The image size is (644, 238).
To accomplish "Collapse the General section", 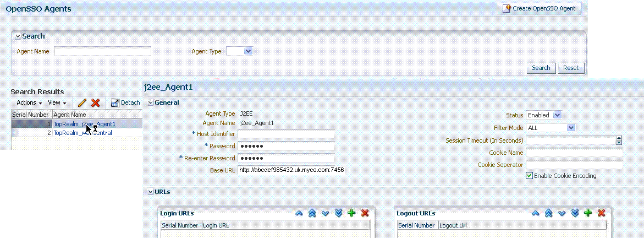I will 150,102.
